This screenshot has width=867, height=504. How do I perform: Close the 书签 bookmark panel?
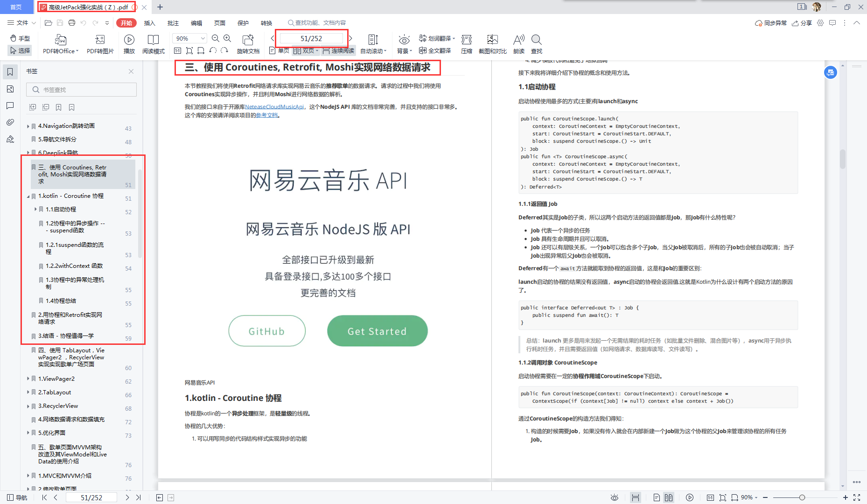131,71
